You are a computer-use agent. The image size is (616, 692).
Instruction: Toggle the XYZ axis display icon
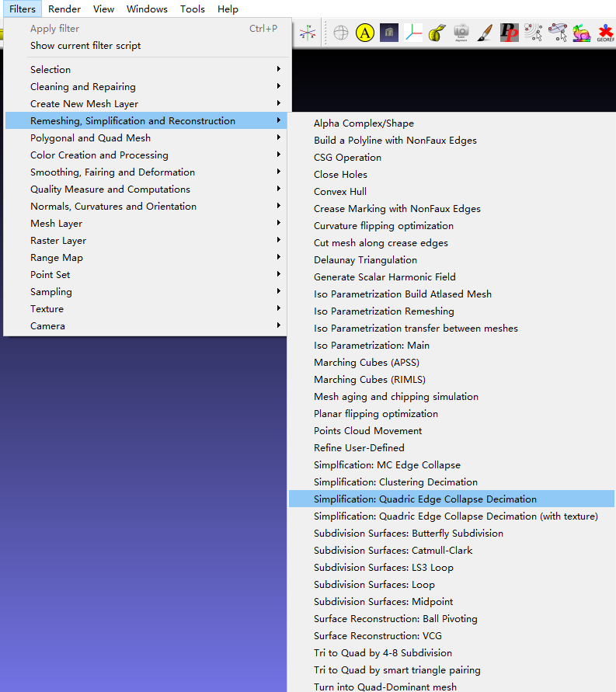308,33
